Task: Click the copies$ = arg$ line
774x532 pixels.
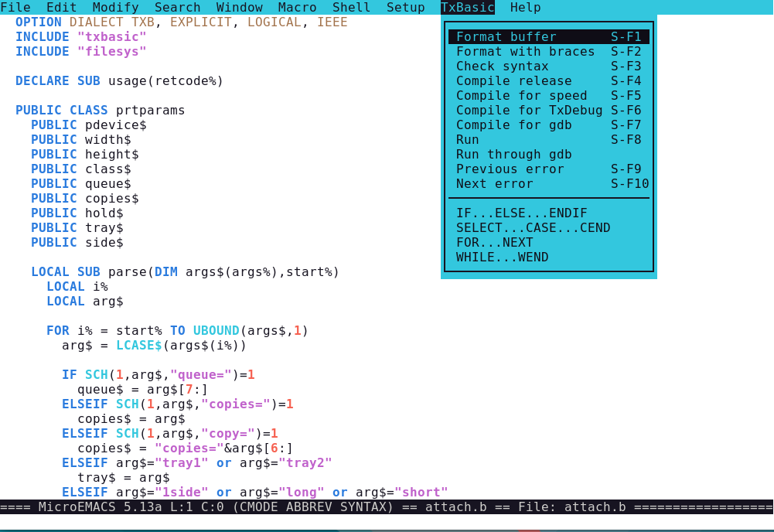Action: click(x=131, y=419)
